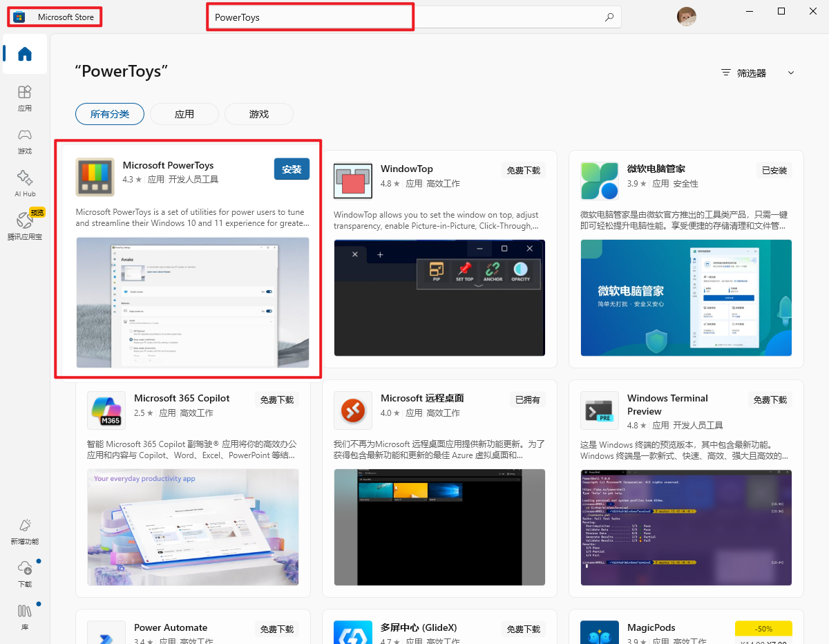Open the WindowTop screenshot preview
829x644 pixels.
point(439,298)
